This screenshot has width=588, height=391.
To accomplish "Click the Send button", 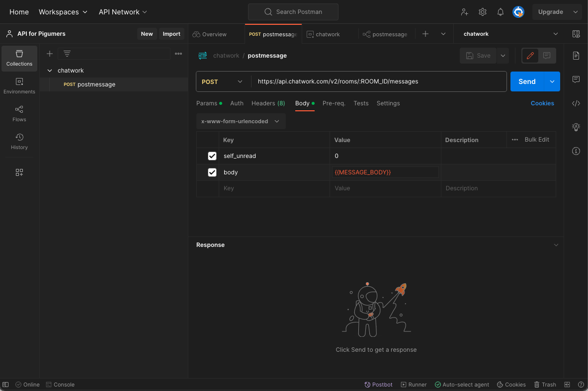I will pos(527,81).
